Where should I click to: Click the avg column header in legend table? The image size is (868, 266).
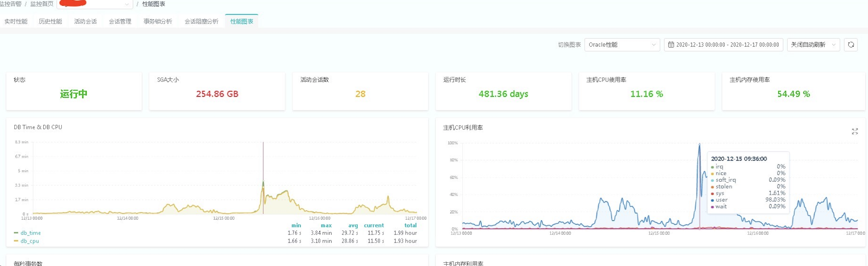pyautogui.click(x=353, y=225)
